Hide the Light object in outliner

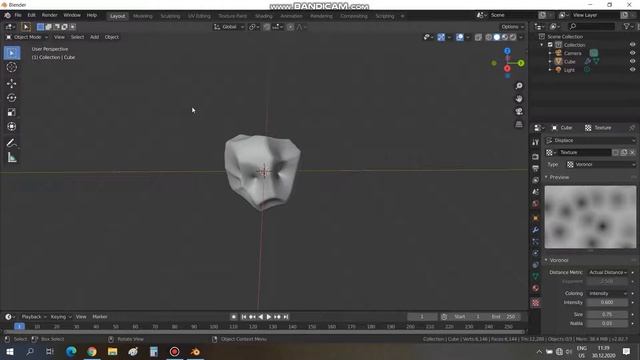[632, 70]
